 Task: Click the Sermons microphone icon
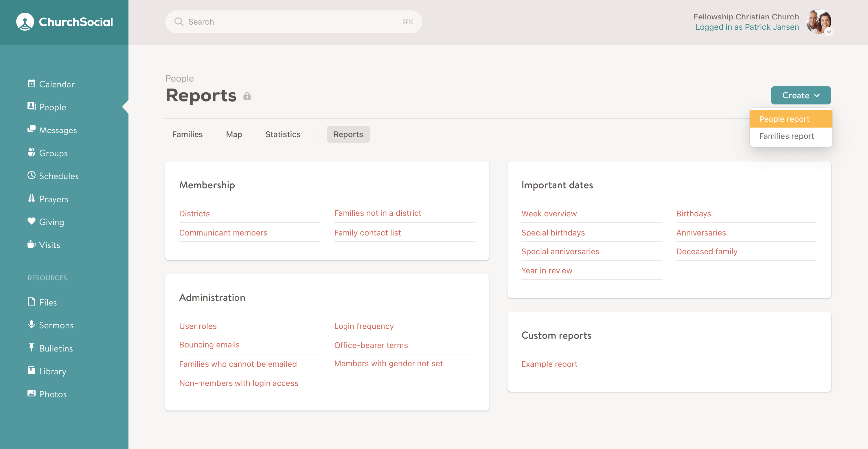coord(31,324)
